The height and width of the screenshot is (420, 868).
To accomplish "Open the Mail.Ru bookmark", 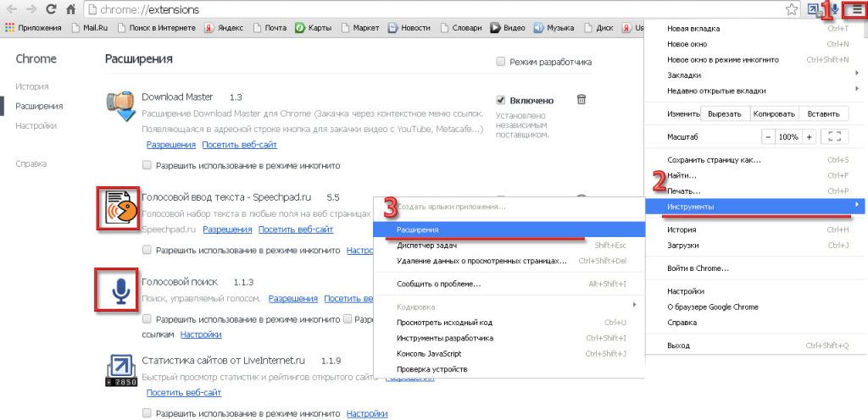I will click(x=89, y=28).
